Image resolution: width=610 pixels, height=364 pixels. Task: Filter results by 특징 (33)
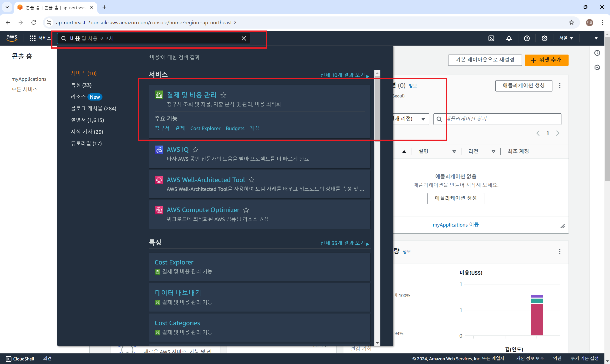(81, 85)
